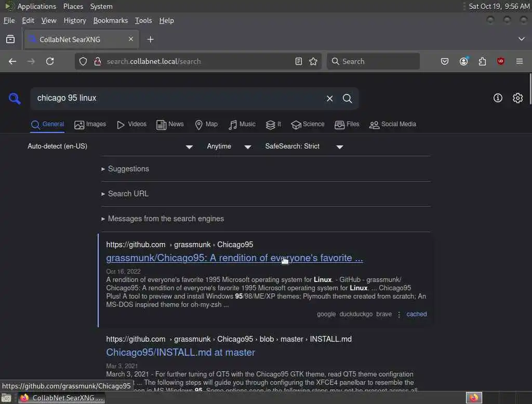Open the System panel menu
This screenshot has height=404, width=532.
click(x=101, y=6)
